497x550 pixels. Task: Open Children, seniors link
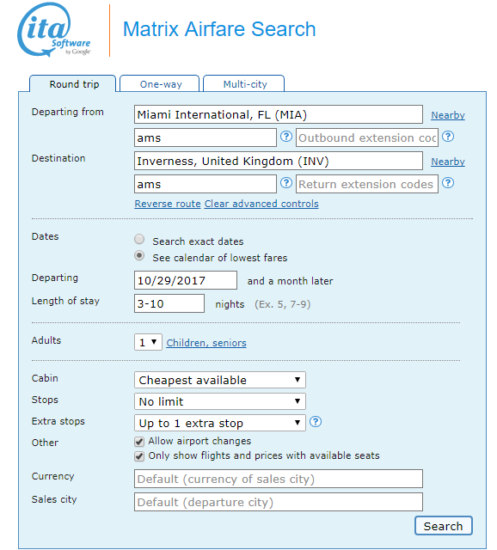(x=206, y=343)
